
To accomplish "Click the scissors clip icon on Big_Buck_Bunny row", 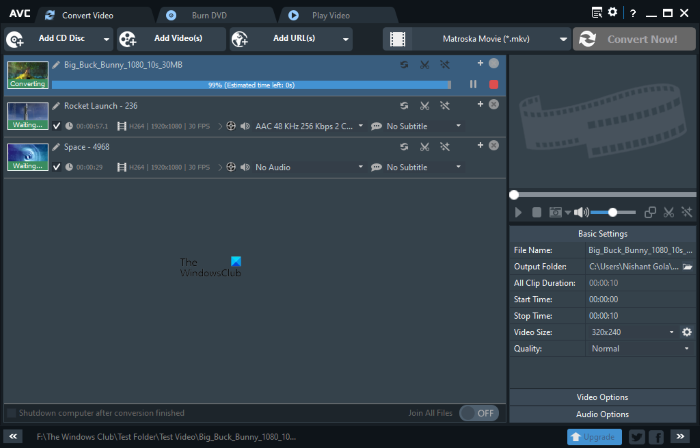I will click(x=424, y=65).
